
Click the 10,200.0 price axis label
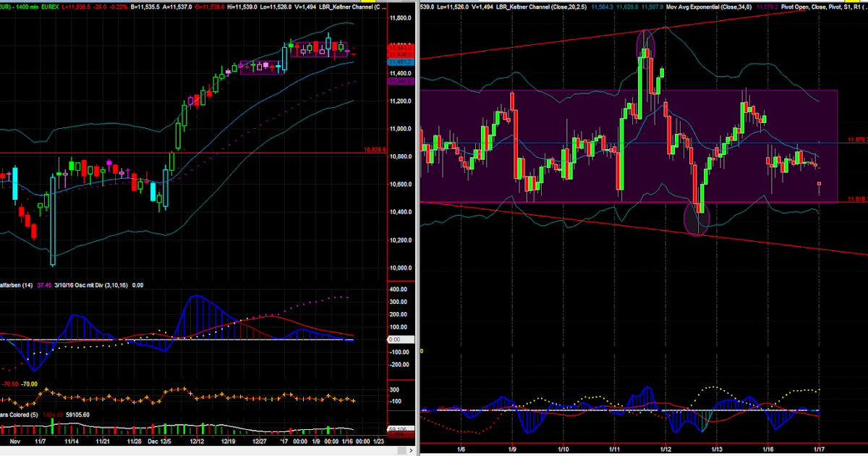click(401, 240)
